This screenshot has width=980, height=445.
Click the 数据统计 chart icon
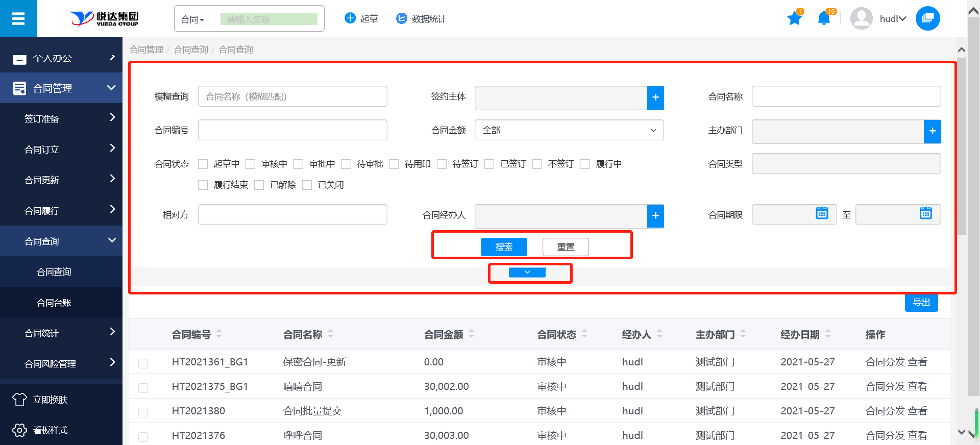[x=402, y=18]
